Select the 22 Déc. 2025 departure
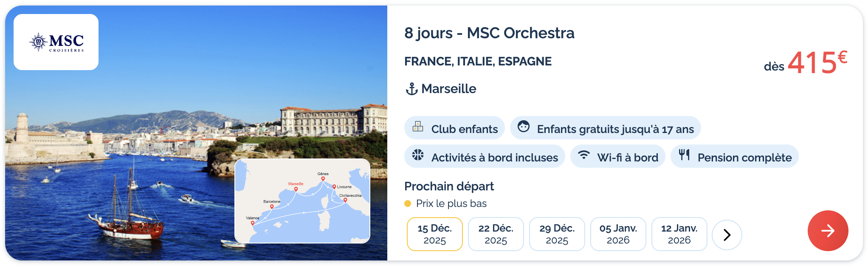The width and height of the screenshot is (868, 266). click(496, 234)
